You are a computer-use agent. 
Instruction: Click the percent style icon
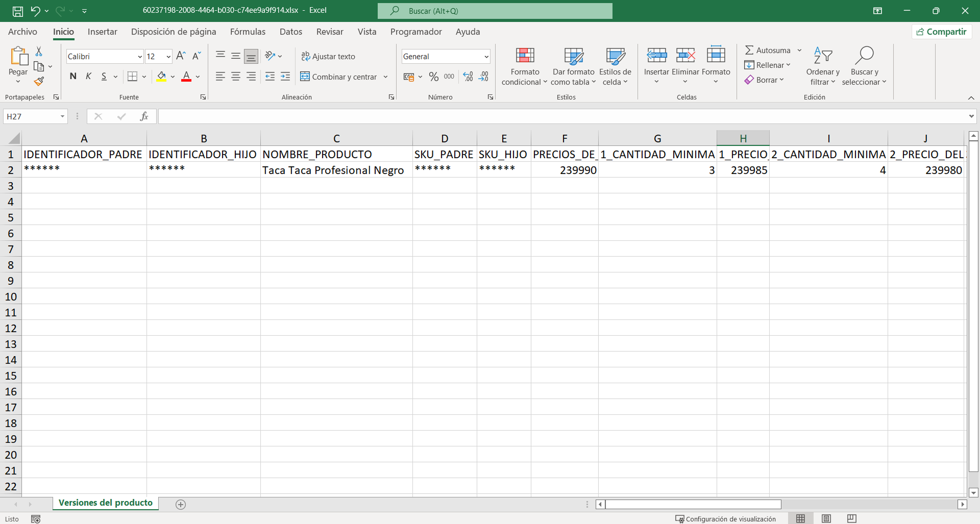[433, 77]
